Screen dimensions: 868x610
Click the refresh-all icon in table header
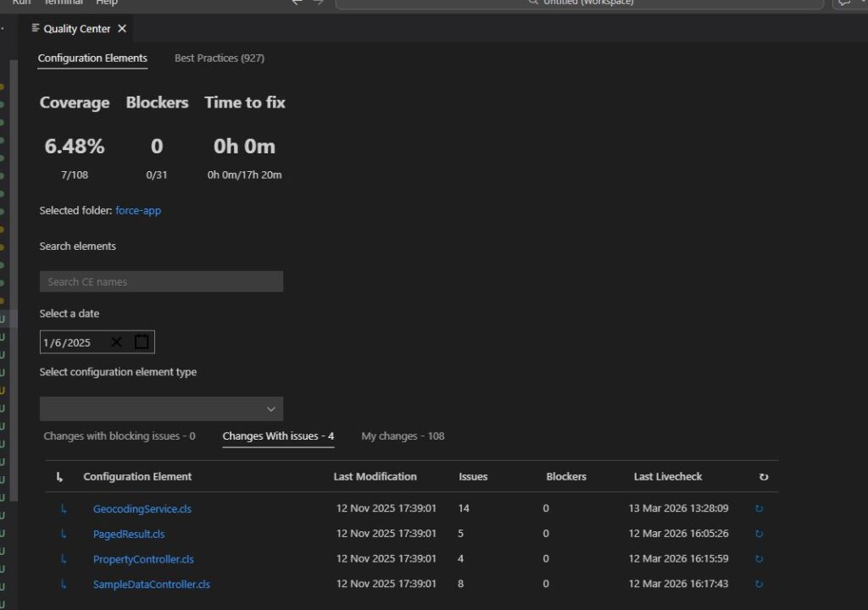(763, 477)
